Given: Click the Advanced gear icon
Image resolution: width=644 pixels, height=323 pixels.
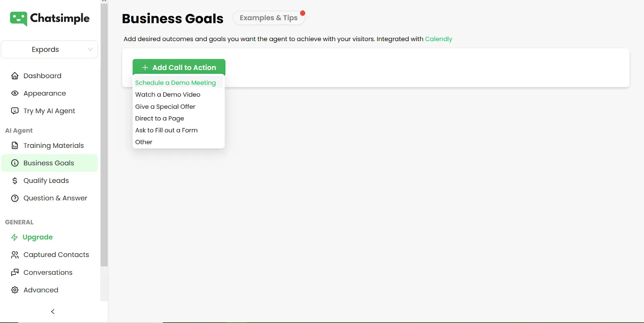Looking at the screenshot, I should (15, 290).
